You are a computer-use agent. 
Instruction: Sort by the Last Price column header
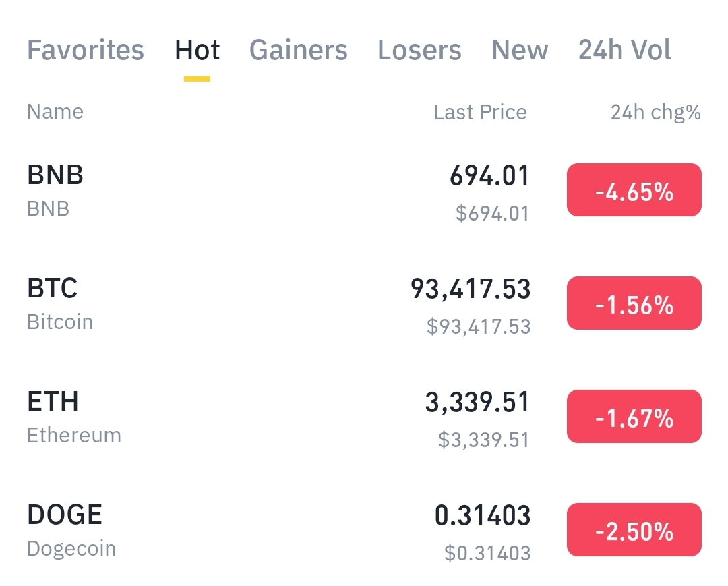[x=480, y=112]
